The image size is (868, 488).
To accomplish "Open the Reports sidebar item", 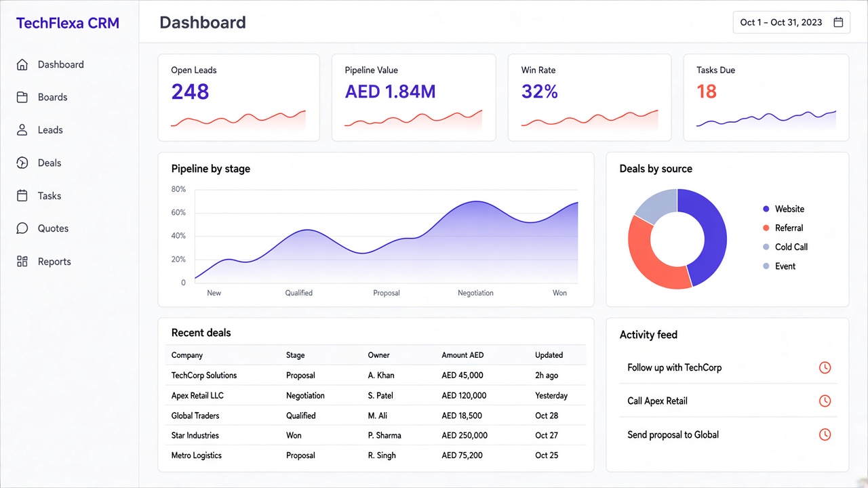I will tap(54, 262).
